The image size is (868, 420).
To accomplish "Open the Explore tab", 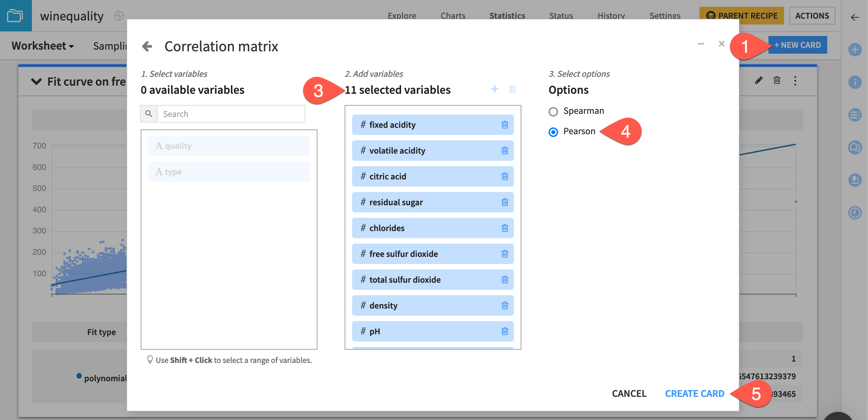I will coord(402,16).
